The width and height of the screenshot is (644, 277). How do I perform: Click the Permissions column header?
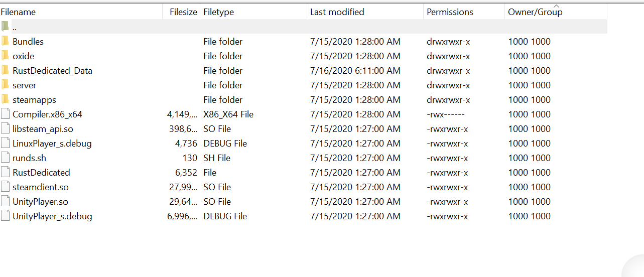click(x=450, y=12)
